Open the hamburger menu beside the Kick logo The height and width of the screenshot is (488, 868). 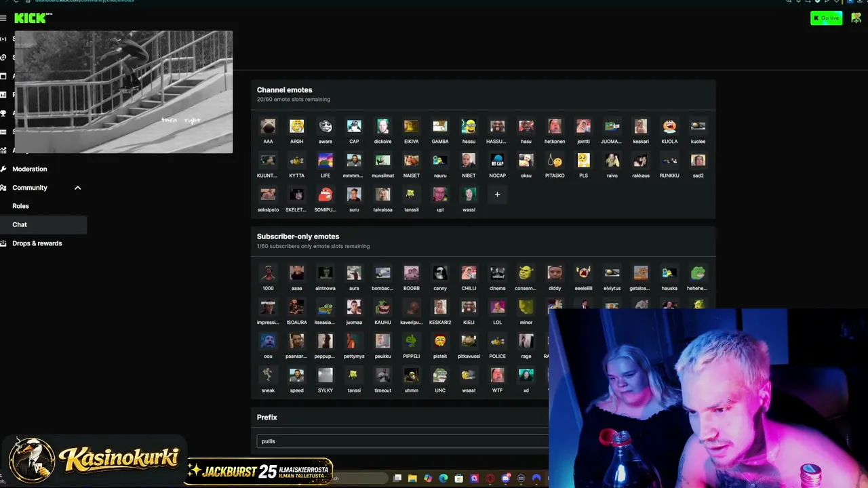click(x=3, y=18)
